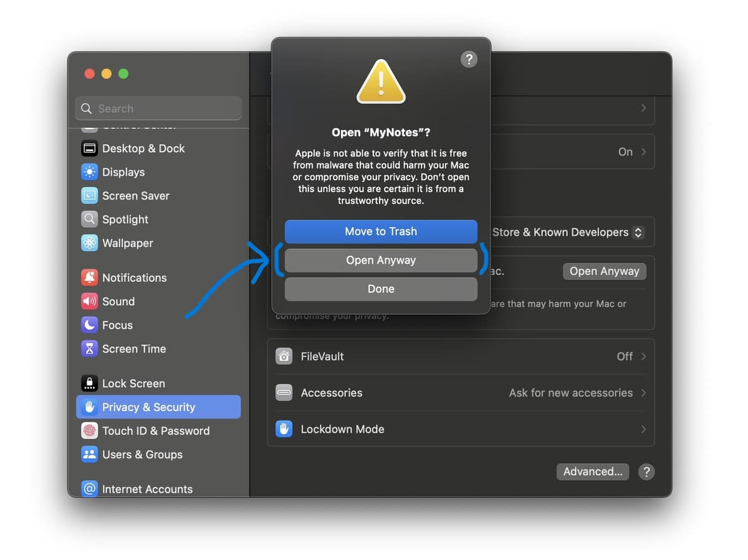
Task: Open Internet Accounts in sidebar
Action: 158,489
